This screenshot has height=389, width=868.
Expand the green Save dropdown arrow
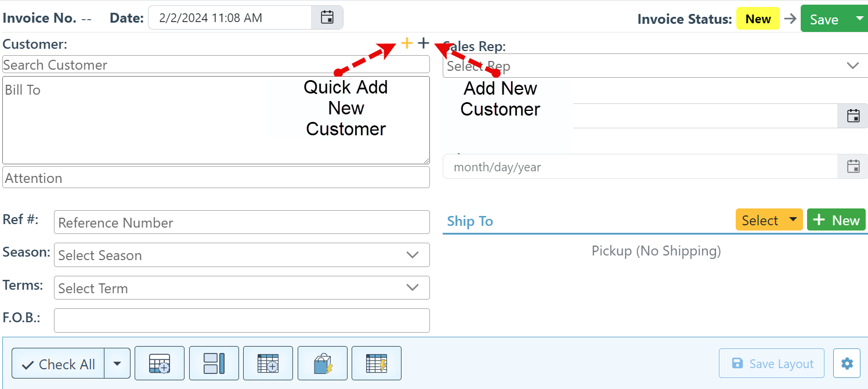click(x=859, y=19)
